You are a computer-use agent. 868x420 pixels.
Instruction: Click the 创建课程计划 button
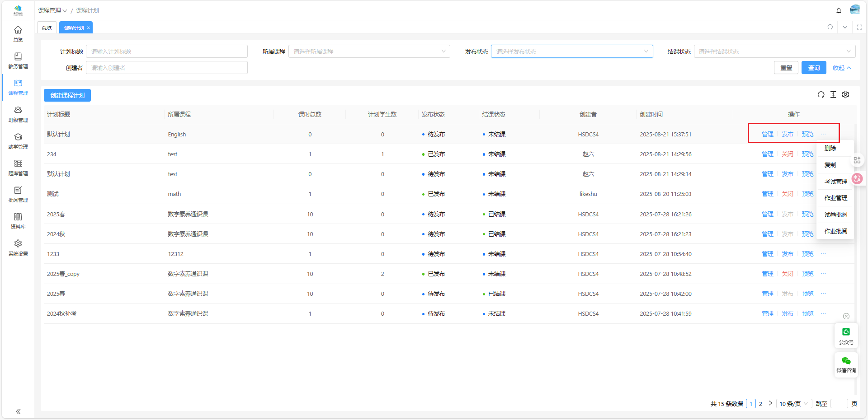67,95
